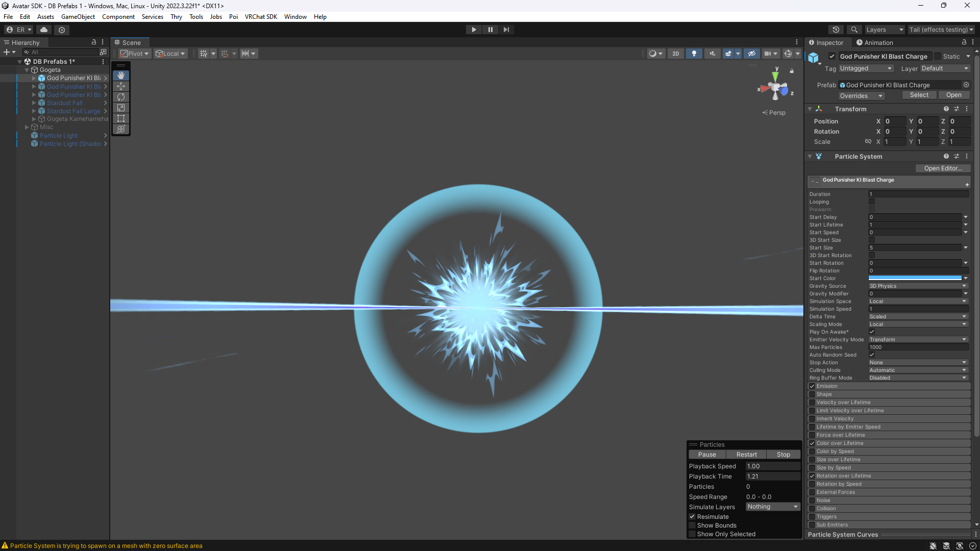Select the Rotate tool in scene toolbar

coord(121,97)
